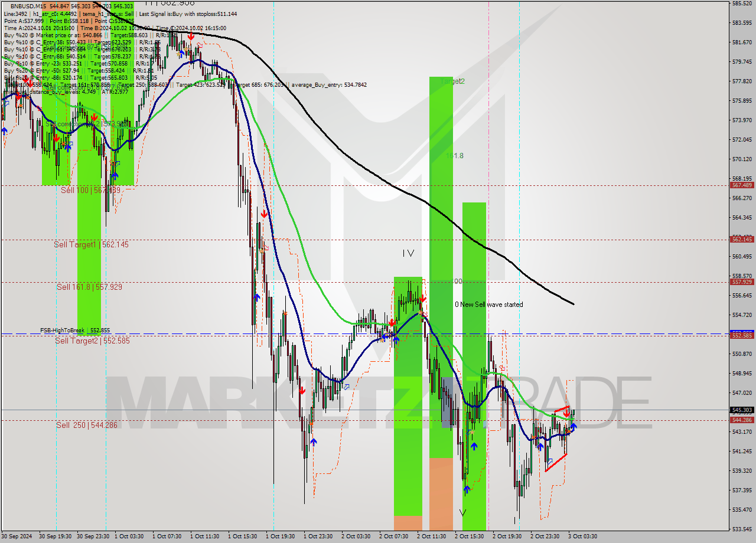Click the red 552.885 price tag on axis

pyautogui.click(x=742, y=335)
